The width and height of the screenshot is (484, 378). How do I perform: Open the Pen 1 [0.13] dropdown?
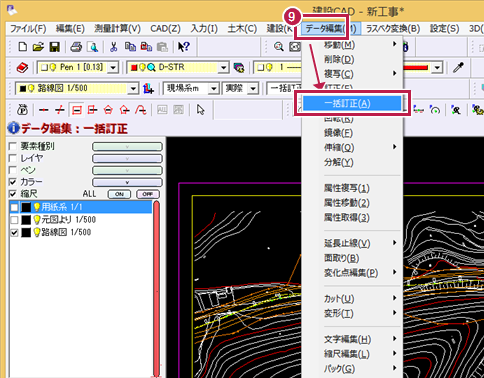click(113, 68)
